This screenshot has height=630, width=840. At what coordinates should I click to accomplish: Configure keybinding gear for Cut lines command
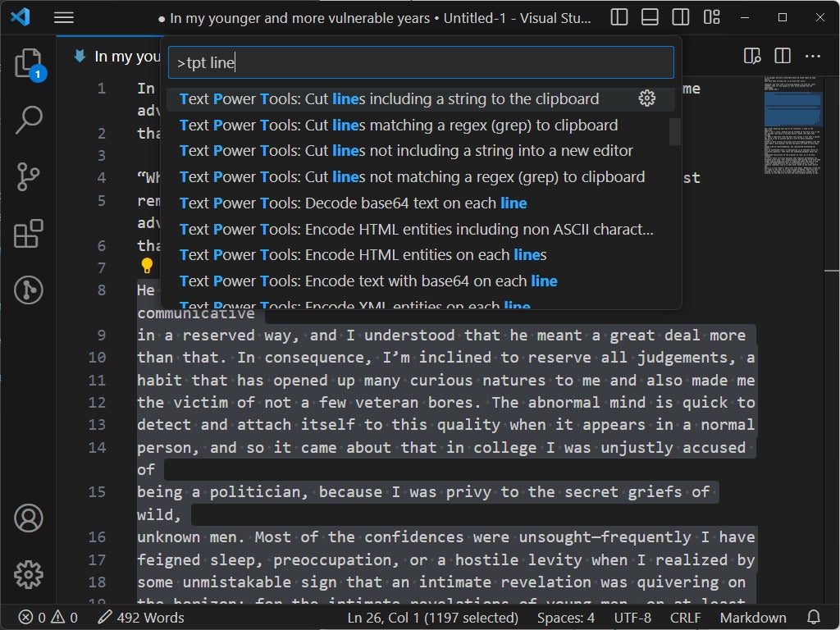click(646, 98)
